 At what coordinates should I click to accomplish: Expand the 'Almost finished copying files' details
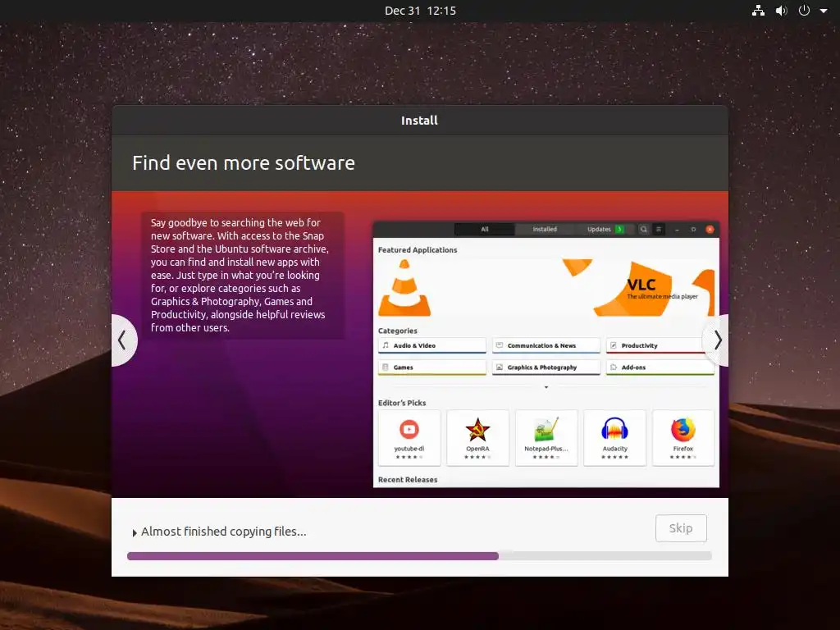(x=135, y=532)
